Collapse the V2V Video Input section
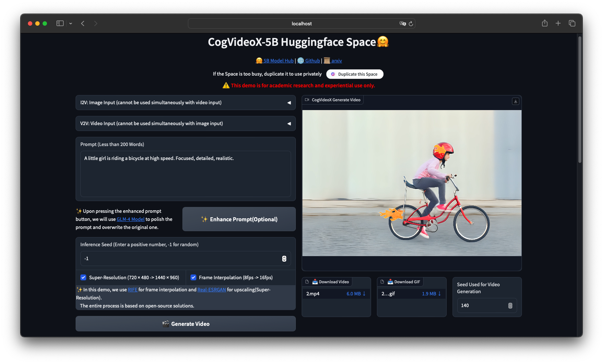The width and height of the screenshot is (603, 364). (x=289, y=124)
